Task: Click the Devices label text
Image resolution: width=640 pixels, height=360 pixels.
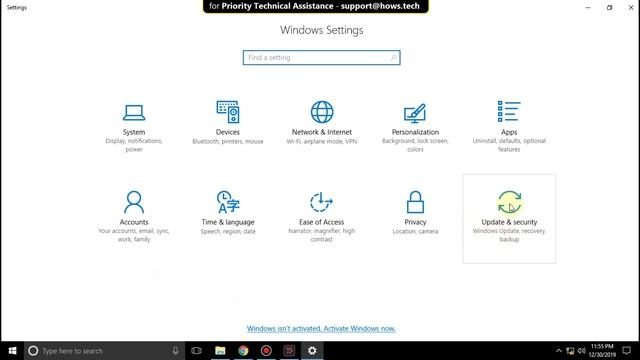Action: [228, 132]
